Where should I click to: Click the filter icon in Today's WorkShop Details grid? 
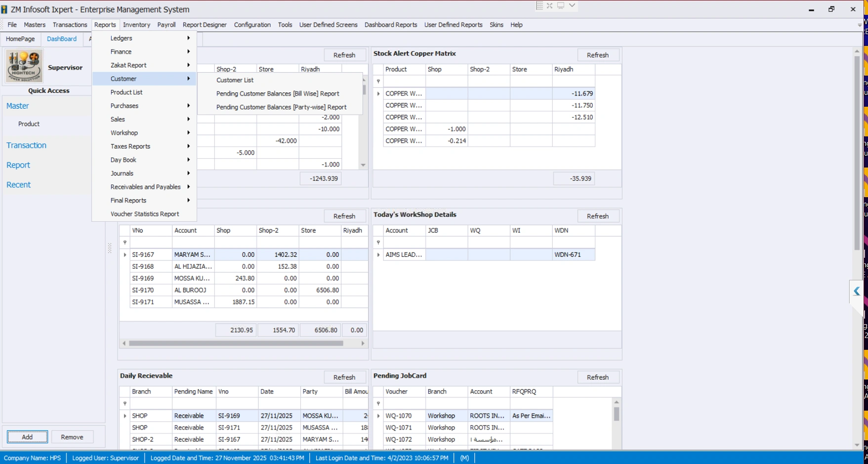point(378,242)
